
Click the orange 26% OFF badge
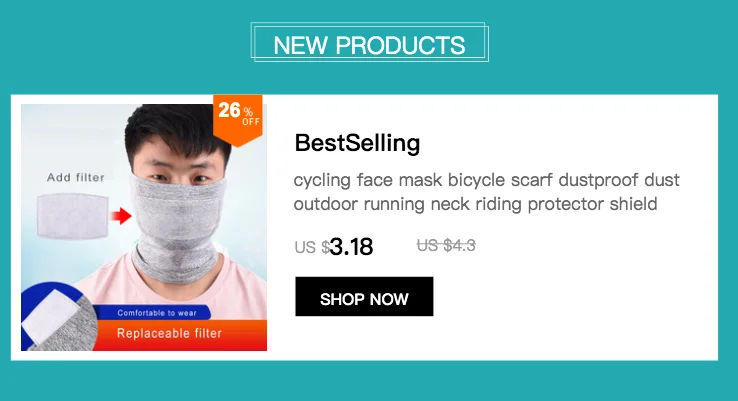238,119
